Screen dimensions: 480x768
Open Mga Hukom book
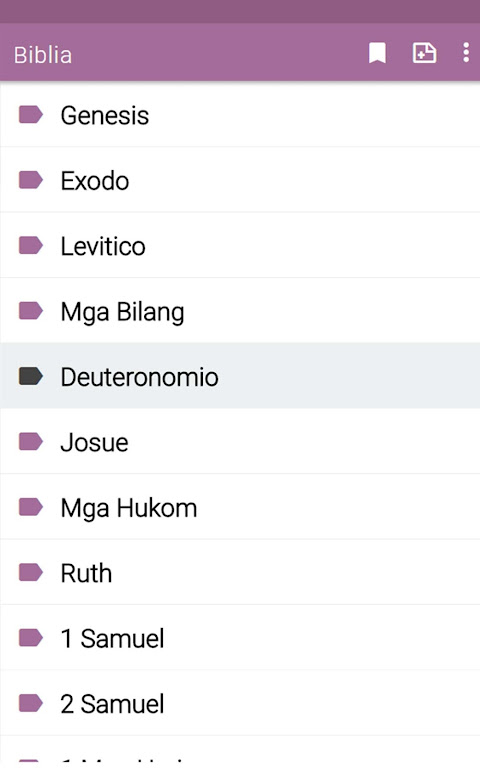pyautogui.click(x=240, y=506)
